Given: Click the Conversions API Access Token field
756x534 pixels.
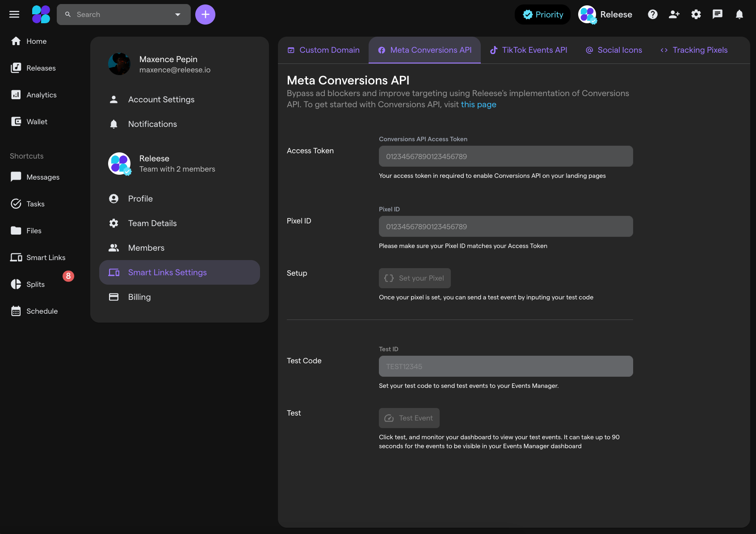Looking at the screenshot, I should click(506, 156).
